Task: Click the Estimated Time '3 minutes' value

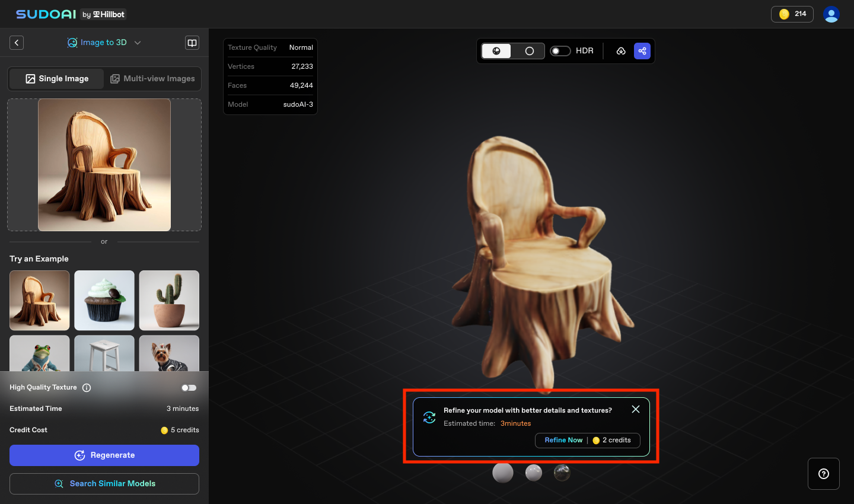Action: click(183, 409)
